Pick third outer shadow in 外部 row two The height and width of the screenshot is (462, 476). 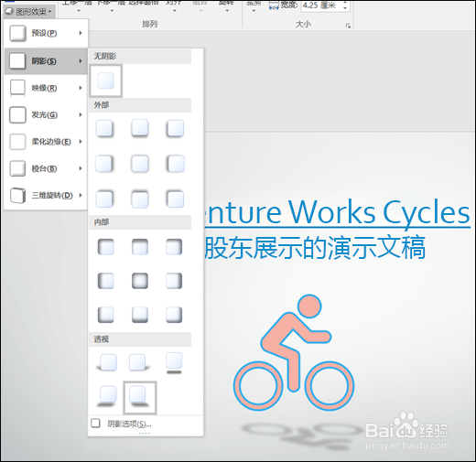point(176,164)
